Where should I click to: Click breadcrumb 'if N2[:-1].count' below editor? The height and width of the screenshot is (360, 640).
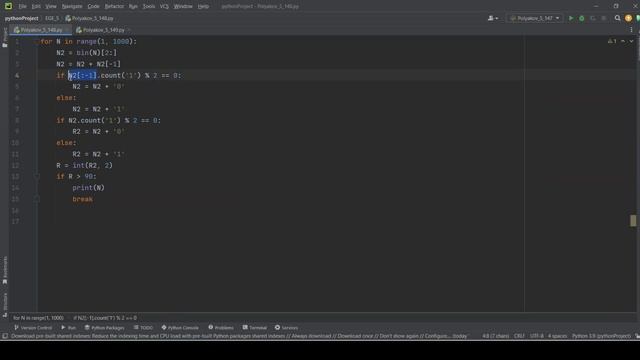[x=105, y=318]
